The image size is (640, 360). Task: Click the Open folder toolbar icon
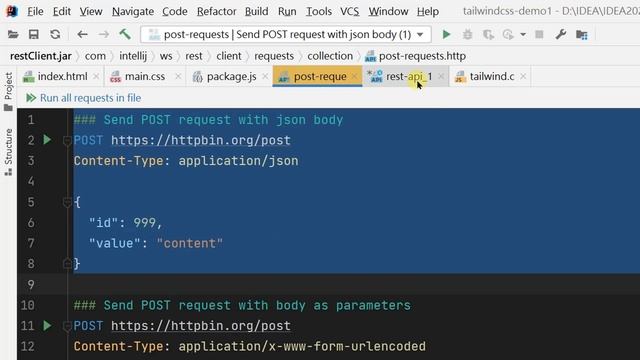click(x=13, y=35)
